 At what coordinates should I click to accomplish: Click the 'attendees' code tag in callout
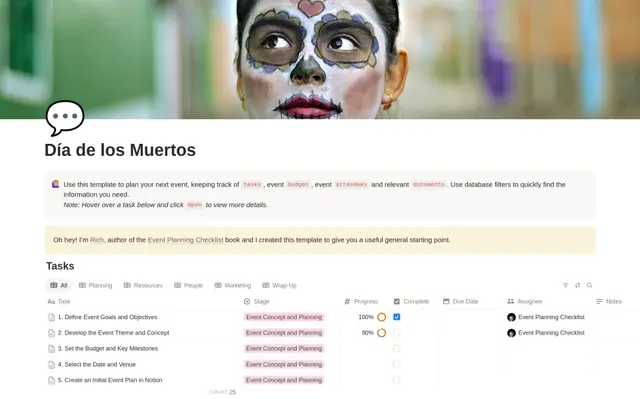pyautogui.click(x=351, y=184)
